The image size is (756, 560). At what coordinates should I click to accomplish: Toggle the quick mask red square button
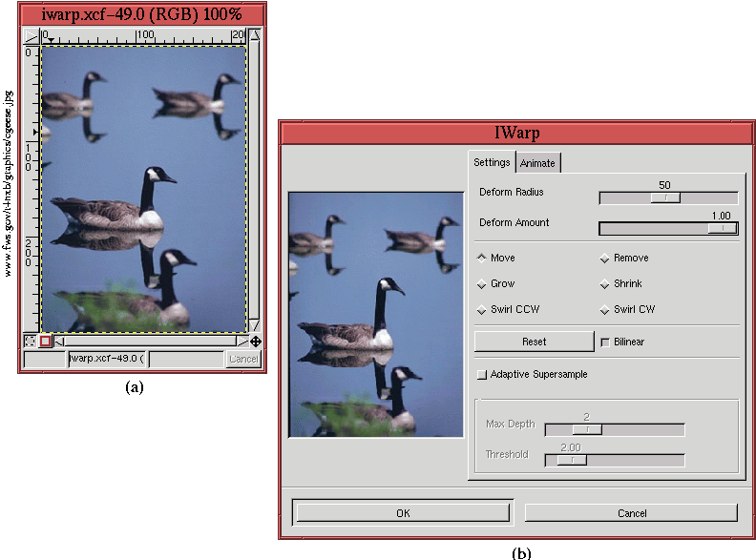[45, 341]
